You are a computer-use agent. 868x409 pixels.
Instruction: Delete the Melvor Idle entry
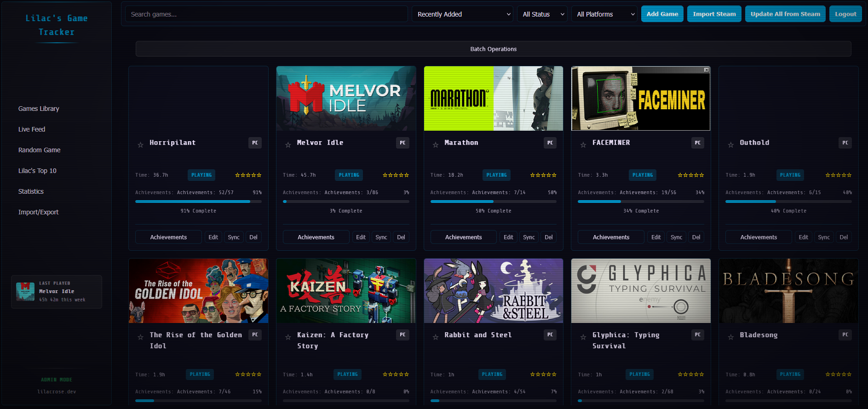401,237
